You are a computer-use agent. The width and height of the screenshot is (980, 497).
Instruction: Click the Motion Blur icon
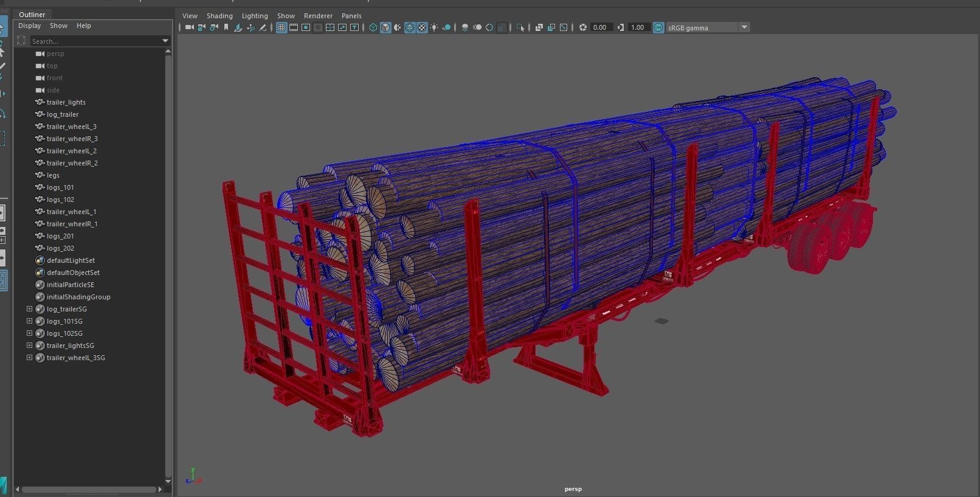477,27
